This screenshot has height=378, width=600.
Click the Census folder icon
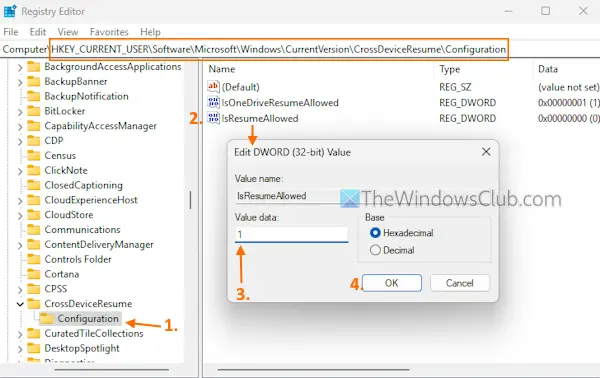tap(34, 156)
